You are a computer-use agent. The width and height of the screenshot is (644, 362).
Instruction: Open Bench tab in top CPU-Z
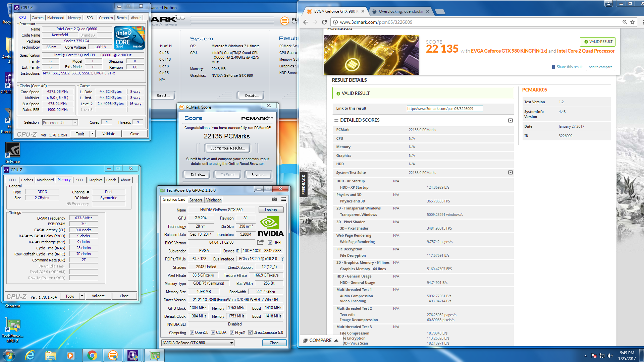(x=121, y=18)
